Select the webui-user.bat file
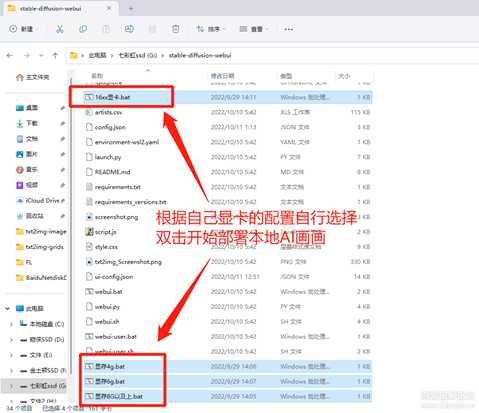The image size is (479, 413). pyautogui.click(x=227, y=337)
